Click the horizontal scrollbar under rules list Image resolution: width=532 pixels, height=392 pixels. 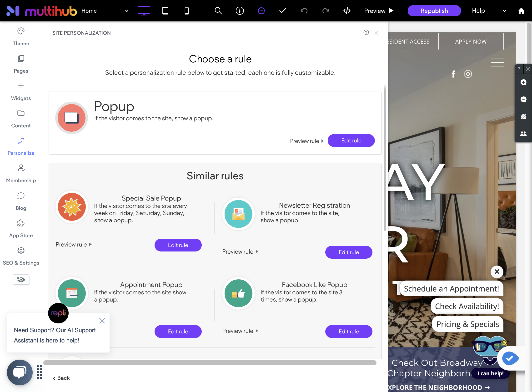[210, 362]
